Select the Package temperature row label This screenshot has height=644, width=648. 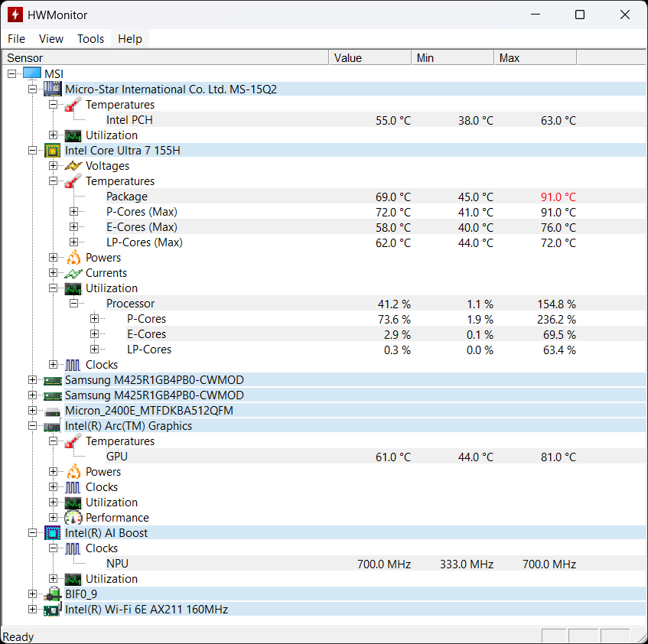(127, 197)
